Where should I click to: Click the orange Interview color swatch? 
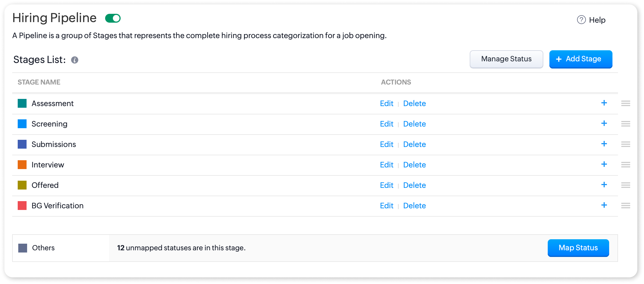click(22, 165)
